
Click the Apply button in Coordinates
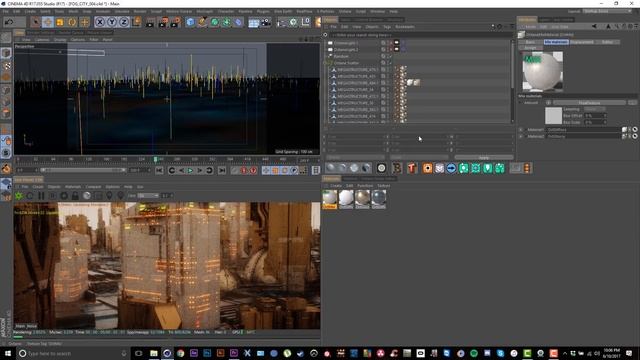484,158
